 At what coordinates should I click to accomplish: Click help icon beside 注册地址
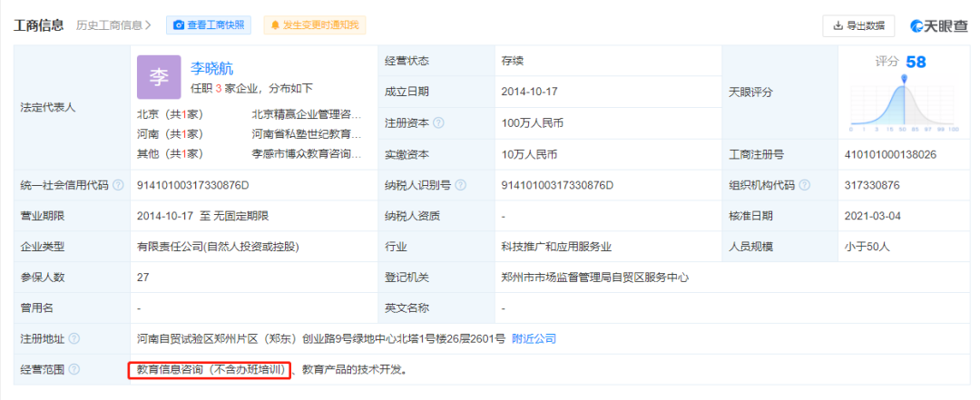(x=73, y=338)
